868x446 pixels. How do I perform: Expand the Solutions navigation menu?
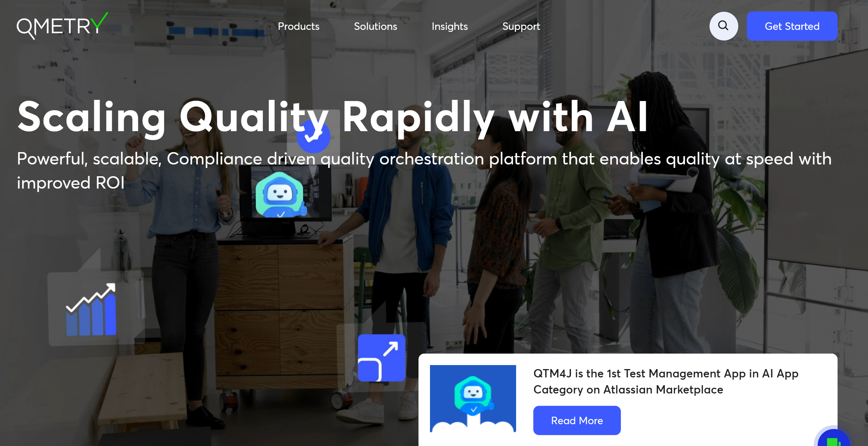point(375,26)
